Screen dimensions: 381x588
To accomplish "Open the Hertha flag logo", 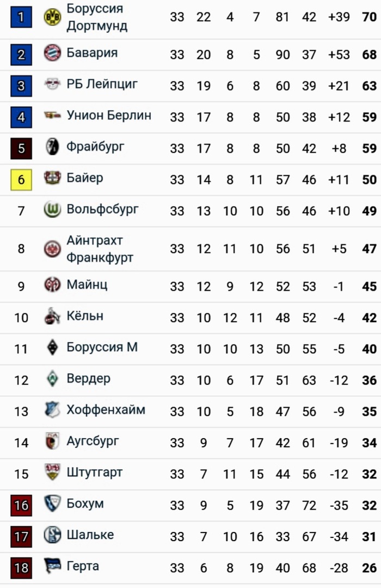I will [52, 567].
